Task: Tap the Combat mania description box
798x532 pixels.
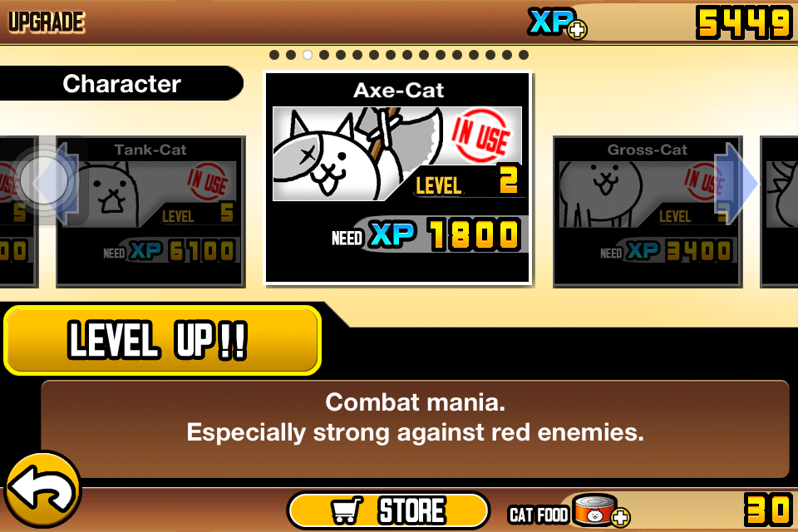Action: [415, 429]
